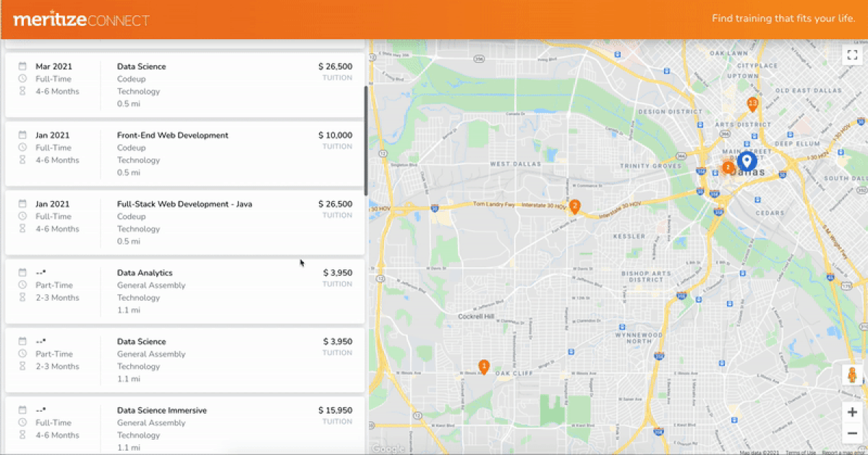This screenshot has height=455, width=868.
Task: Click the West Dallas map label
Action: (514, 164)
